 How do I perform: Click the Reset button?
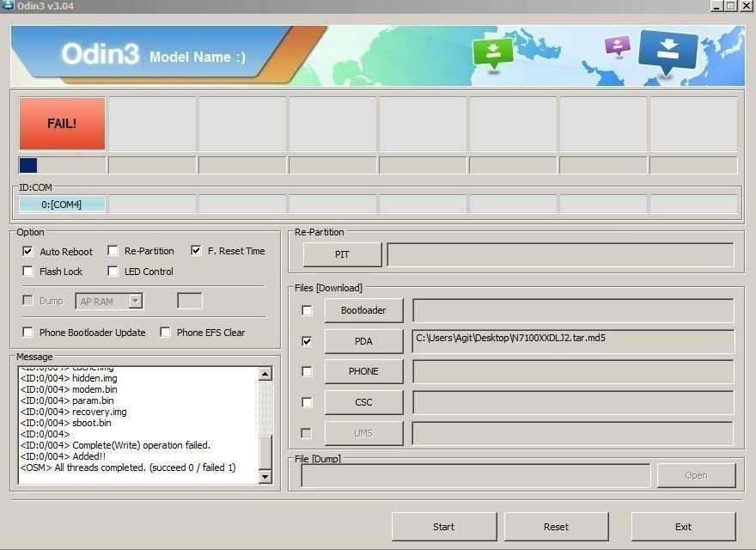coord(557,527)
